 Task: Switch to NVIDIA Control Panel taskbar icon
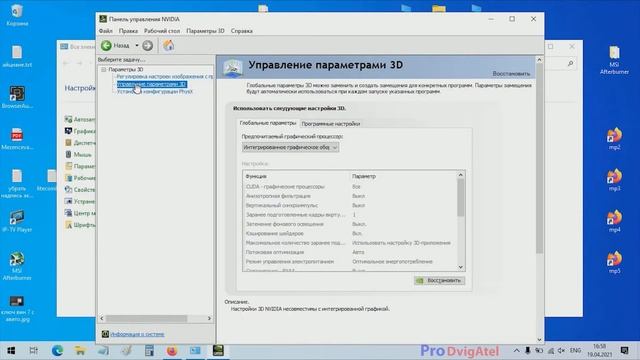point(218,351)
